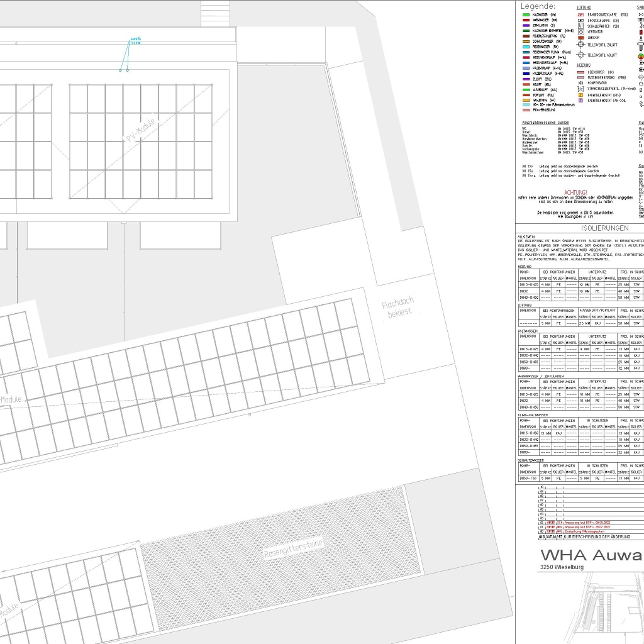The image size is (644, 644).
Task: Click the Kompensator legend symbol
Action: pos(580,83)
